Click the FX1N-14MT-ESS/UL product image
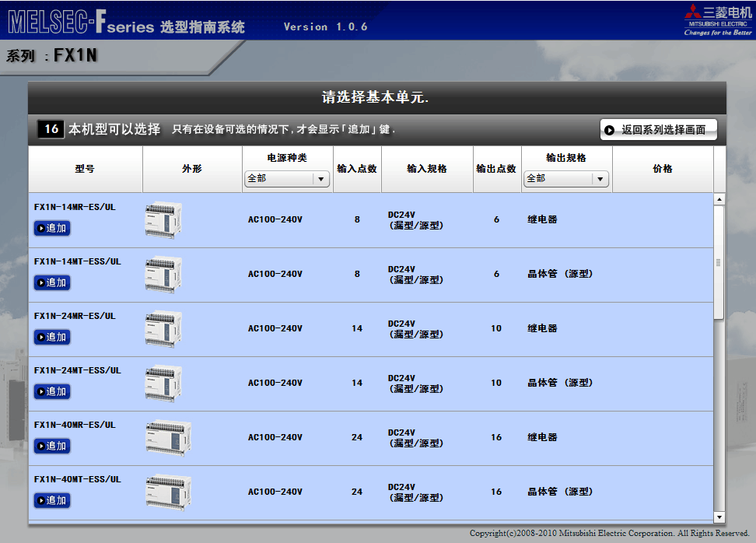The width and height of the screenshot is (756, 543). tap(164, 275)
